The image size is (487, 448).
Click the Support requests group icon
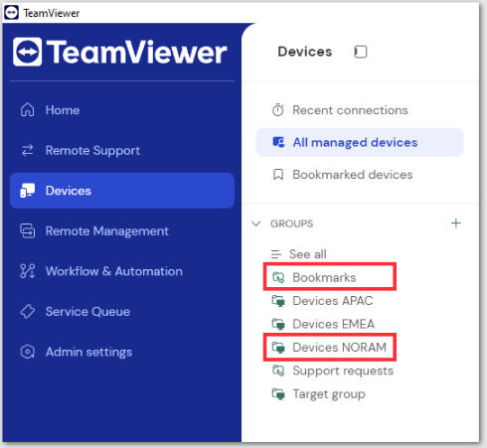(x=278, y=371)
